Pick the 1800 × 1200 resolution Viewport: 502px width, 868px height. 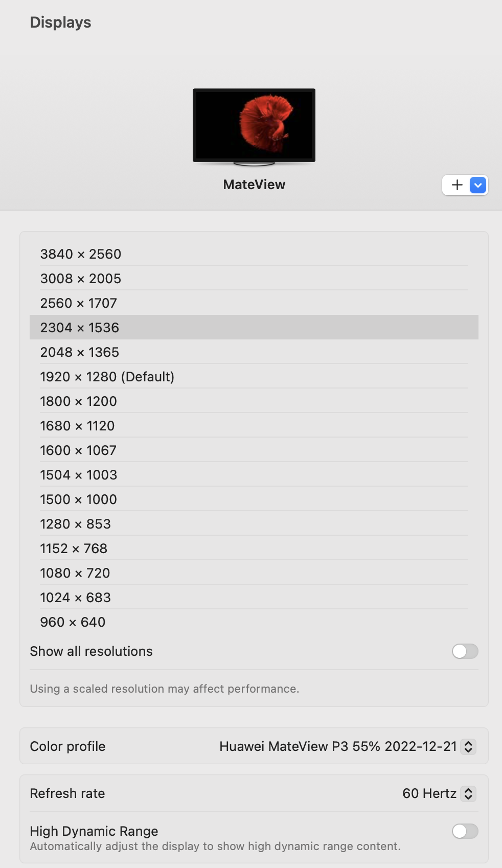pyautogui.click(x=254, y=401)
